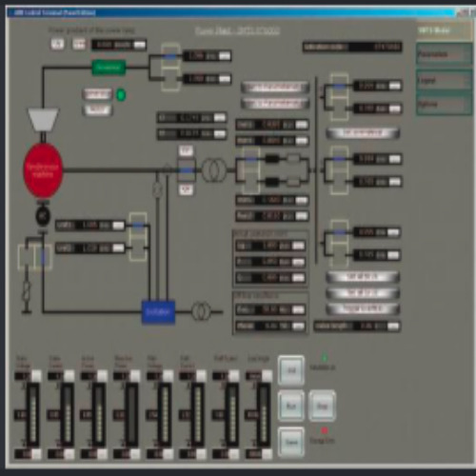This screenshot has width=476, height=476.
Task: Click the small button above the generator breaker
Action: click(x=186, y=150)
